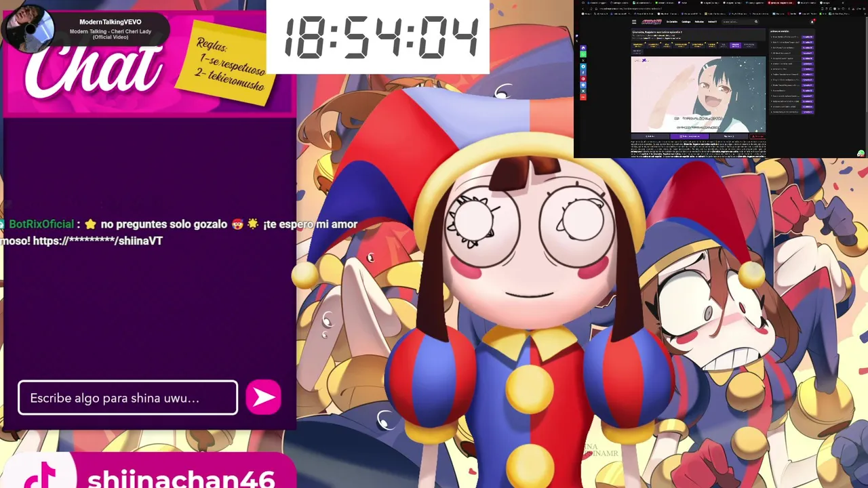This screenshot has height=488, width=868.
Task: Click the pink send arrow button in chat
Action: click(263, 398)
